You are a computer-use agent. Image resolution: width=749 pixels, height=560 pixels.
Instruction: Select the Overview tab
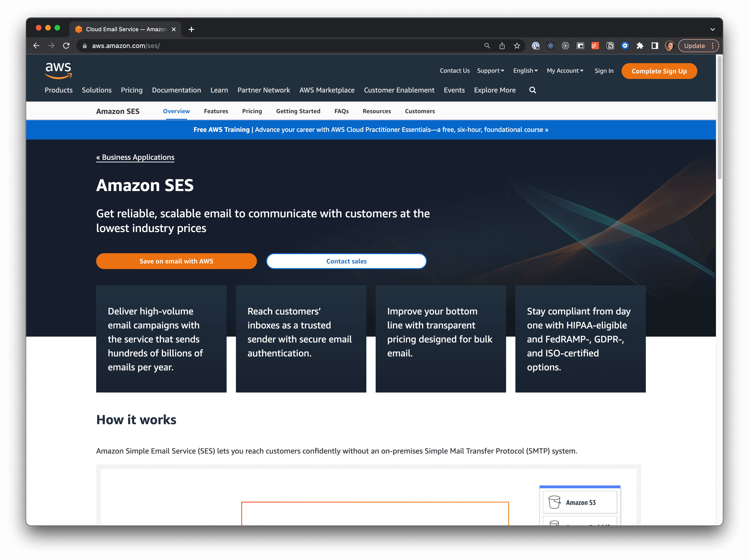point(176,111)
